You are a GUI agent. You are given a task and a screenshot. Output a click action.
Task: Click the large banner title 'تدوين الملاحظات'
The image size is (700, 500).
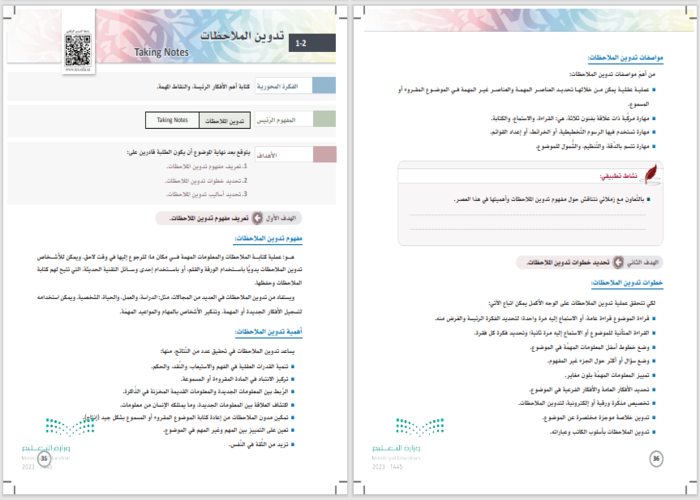[x=242, y=37]
